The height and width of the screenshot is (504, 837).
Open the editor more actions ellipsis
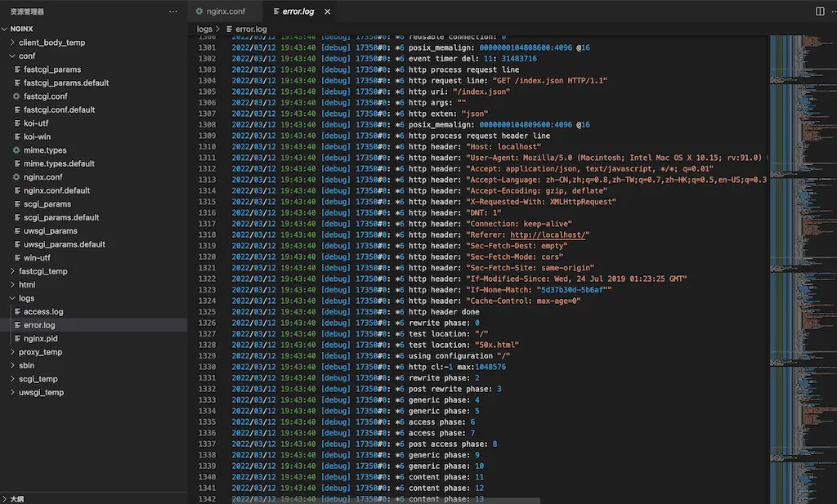pos(833,11)
